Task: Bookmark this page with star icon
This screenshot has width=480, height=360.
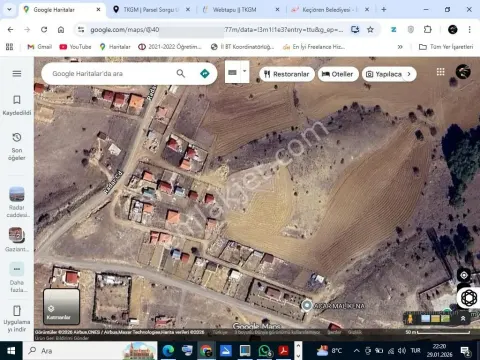Action: 370,30
